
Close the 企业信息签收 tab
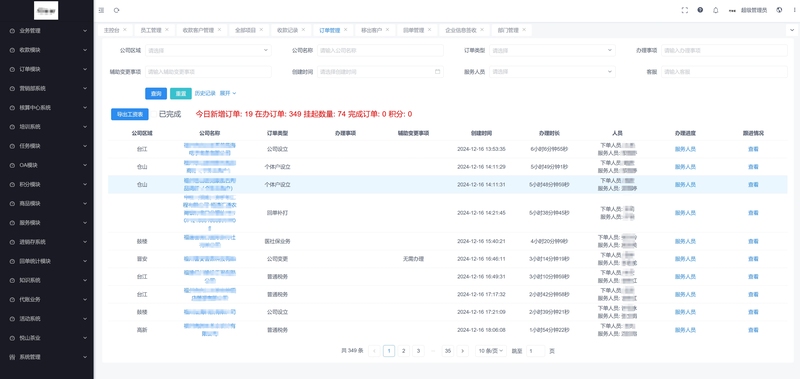[x=482, y=30]
